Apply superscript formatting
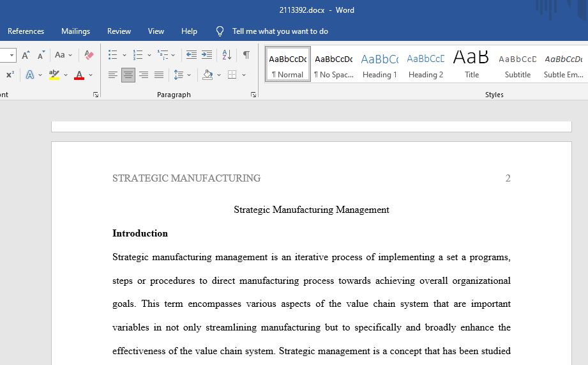 [10, 75]
